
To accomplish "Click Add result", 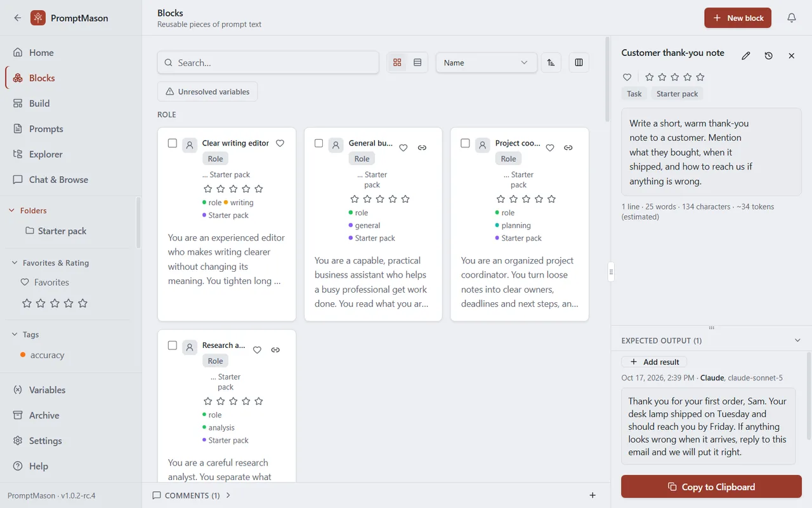I will point(654,362).
